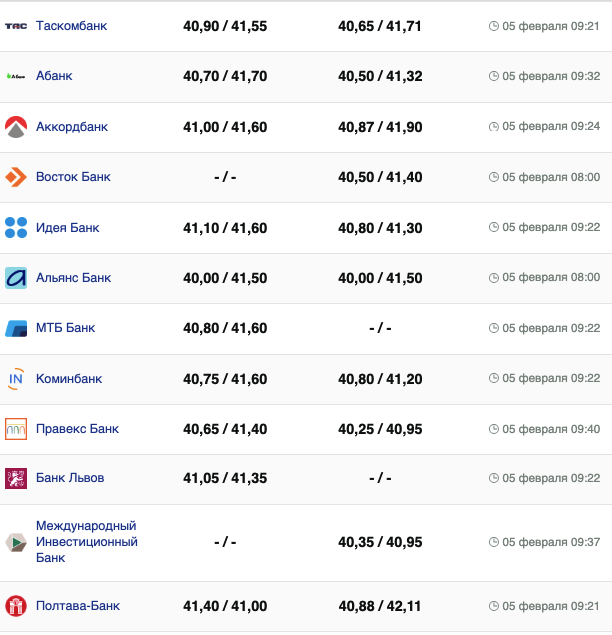Image resolution: width=612 pixels, height=635 pixels.
Task: Click the clock icon in Абанк row
Action: (493, 76)
